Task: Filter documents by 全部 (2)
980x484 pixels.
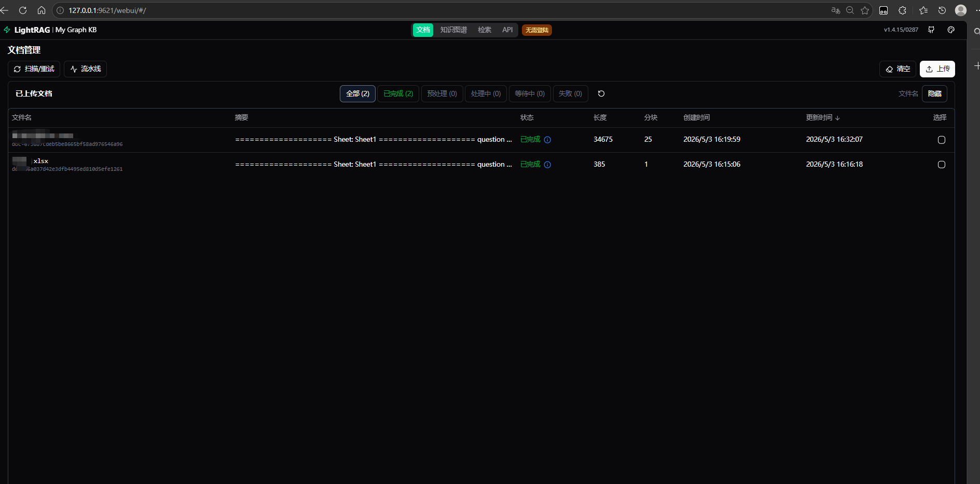Action: [357, 93]
